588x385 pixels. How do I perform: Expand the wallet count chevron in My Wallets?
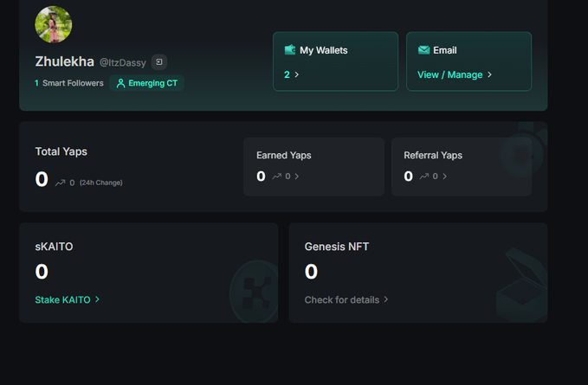[x=297, y=75]
